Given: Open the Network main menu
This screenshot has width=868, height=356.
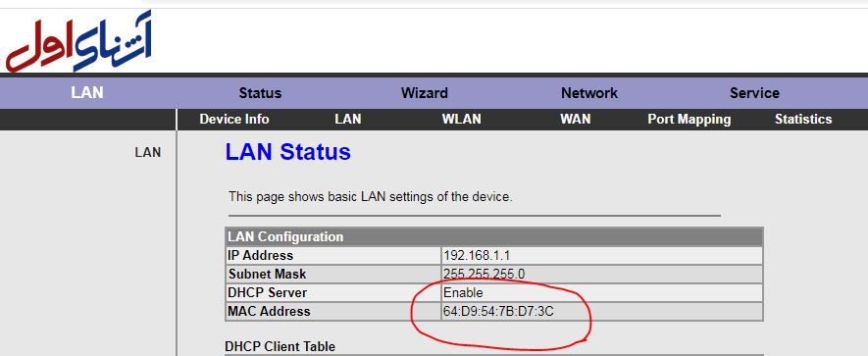Looking at the screenshot, I should coord(589,93).
